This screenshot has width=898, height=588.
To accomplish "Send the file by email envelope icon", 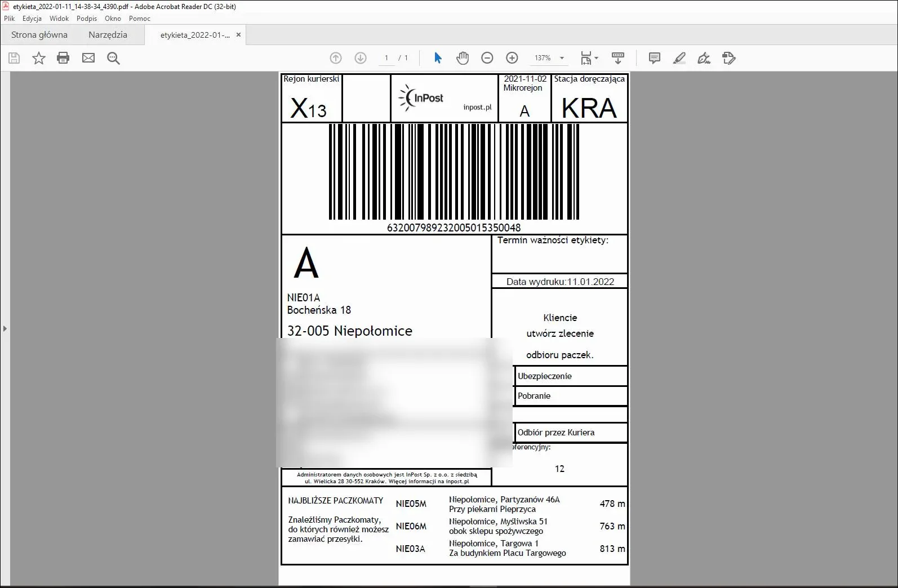I will point(88,58).
